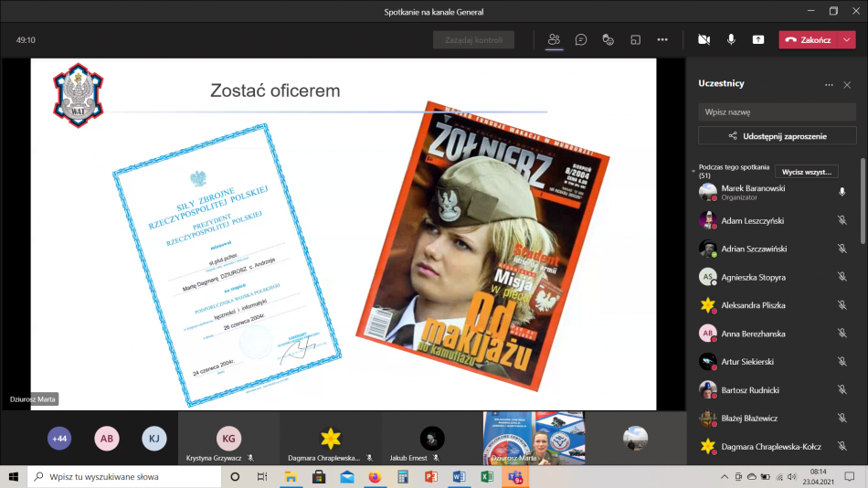Select participant Artur Siekierski
Viewport: 868px width, 488px height.
772,362
